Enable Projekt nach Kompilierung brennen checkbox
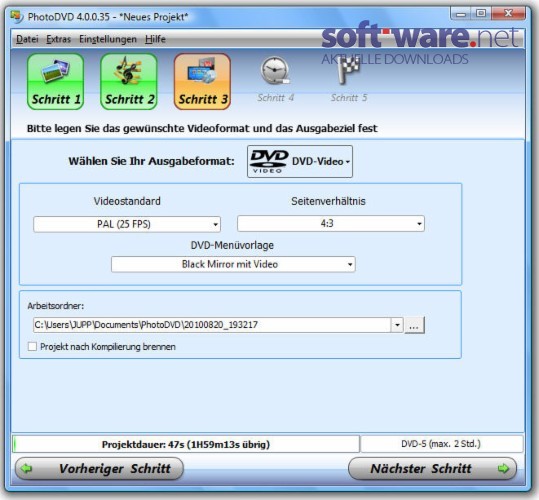 [32, 346]
